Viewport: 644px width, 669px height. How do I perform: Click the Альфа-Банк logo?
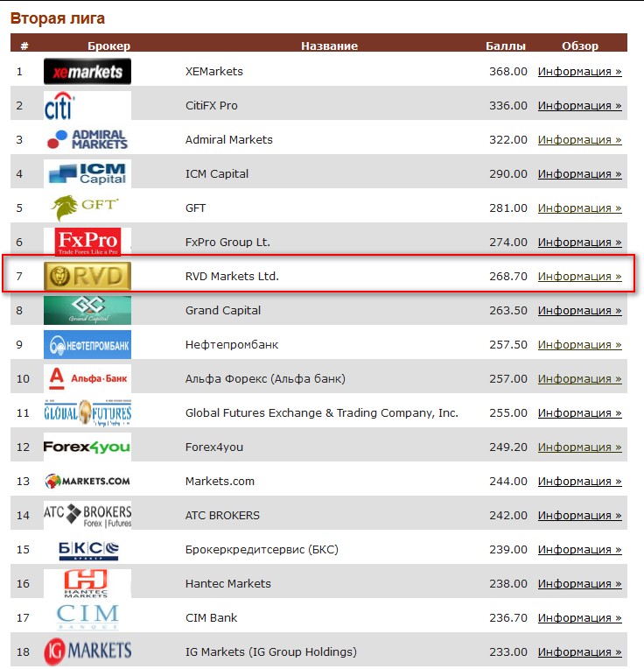click(x=87, y=378)
